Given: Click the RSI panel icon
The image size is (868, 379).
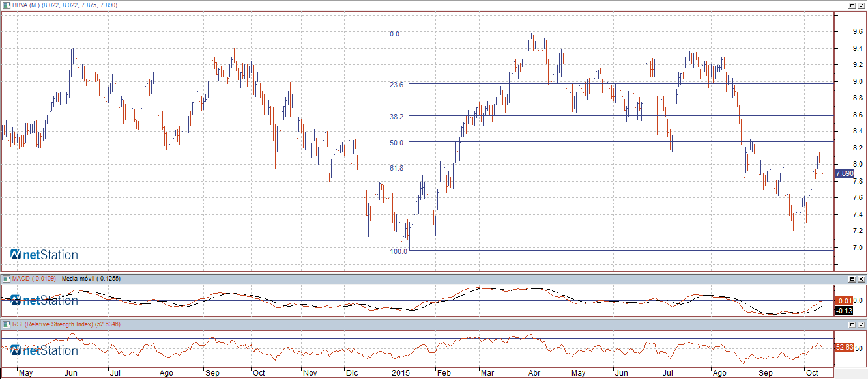Looking at the screenshot, I should (x=6, y=324).
